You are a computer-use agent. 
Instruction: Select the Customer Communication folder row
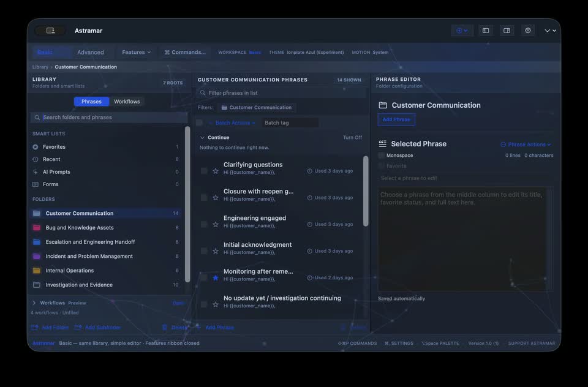click(106, 213)
